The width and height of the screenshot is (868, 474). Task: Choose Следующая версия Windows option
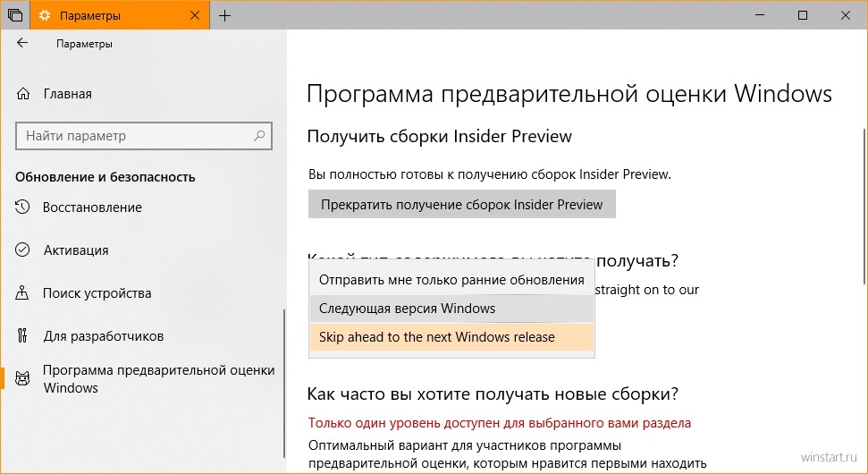(451, 309)
